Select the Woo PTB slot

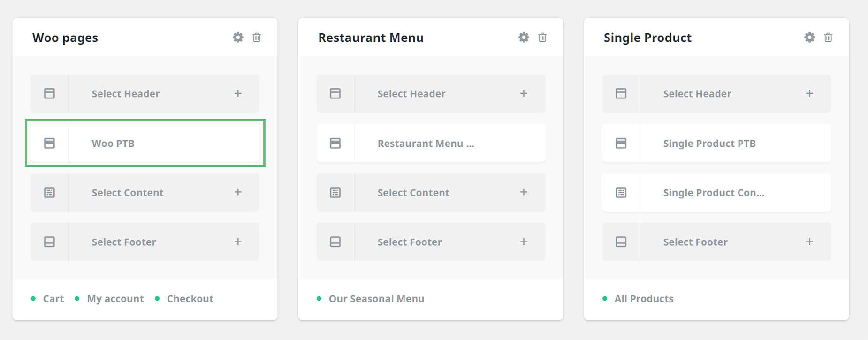coord(145,143)
